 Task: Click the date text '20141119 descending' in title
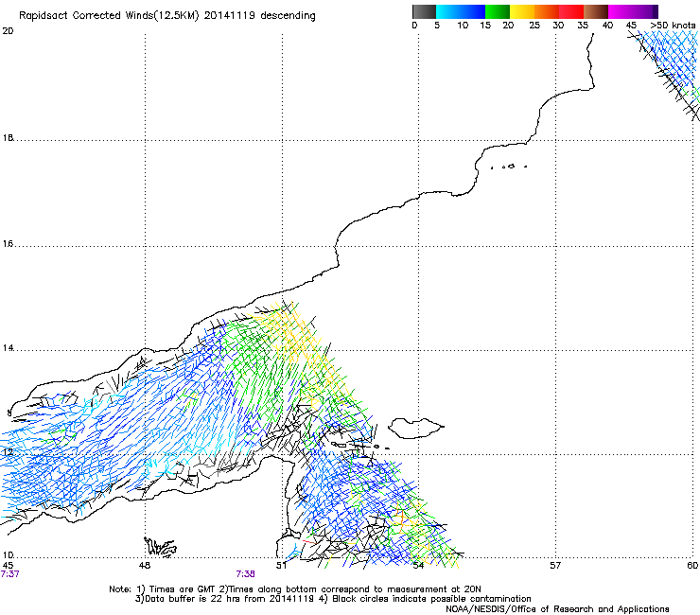pos(259,16)
